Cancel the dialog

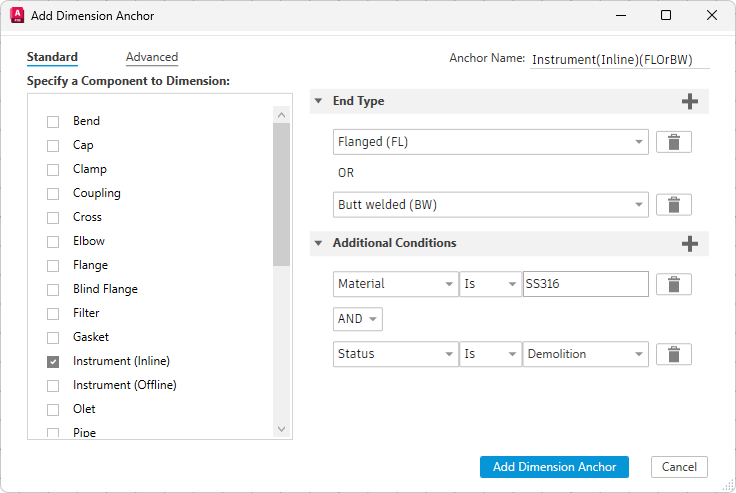tap(679, 467)
